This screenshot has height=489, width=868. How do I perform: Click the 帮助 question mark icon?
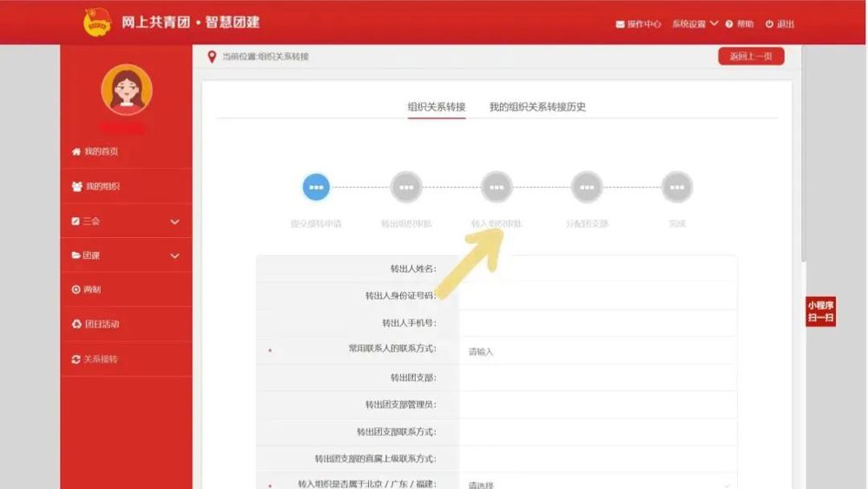point(729,23)
